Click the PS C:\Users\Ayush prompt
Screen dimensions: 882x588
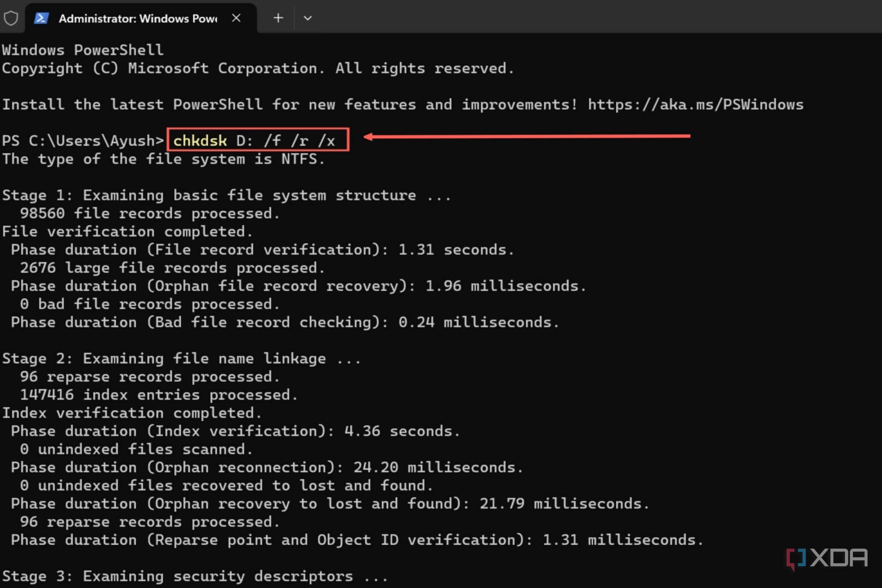click(x=83, y=140)
